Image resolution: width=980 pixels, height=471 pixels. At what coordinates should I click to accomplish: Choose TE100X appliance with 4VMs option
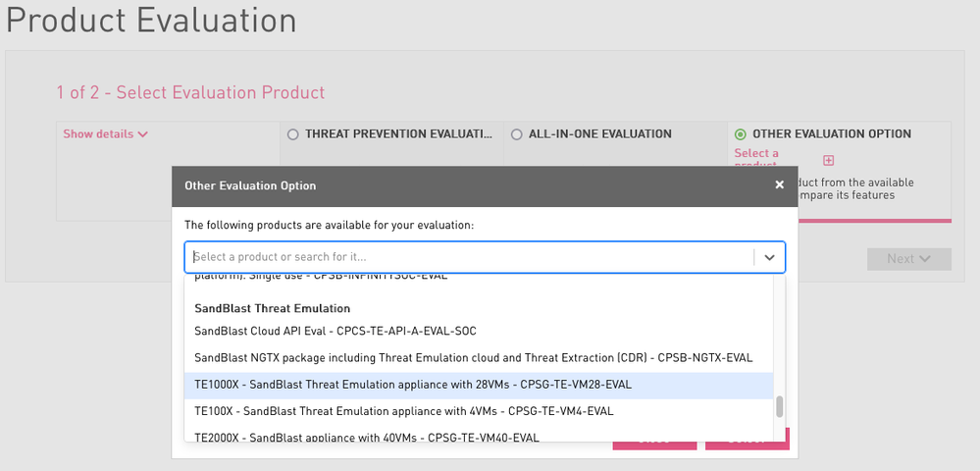coord(479,411)
